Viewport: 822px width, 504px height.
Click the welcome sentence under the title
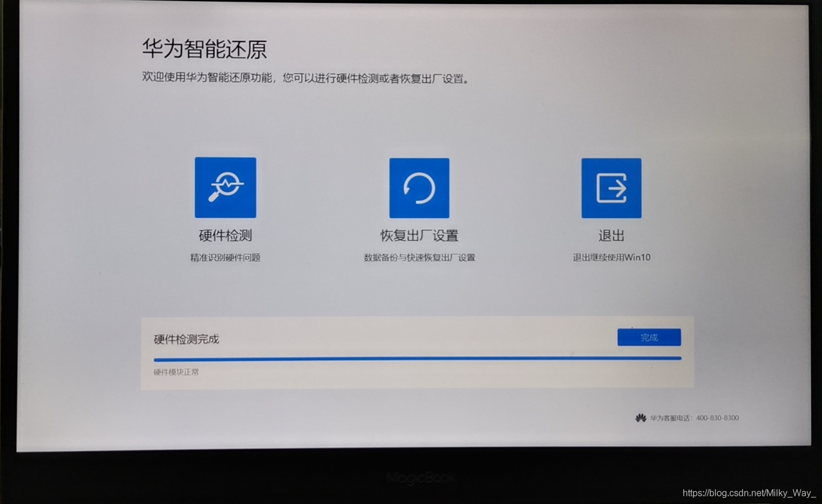pyautogui.click(x=307, y=78)
